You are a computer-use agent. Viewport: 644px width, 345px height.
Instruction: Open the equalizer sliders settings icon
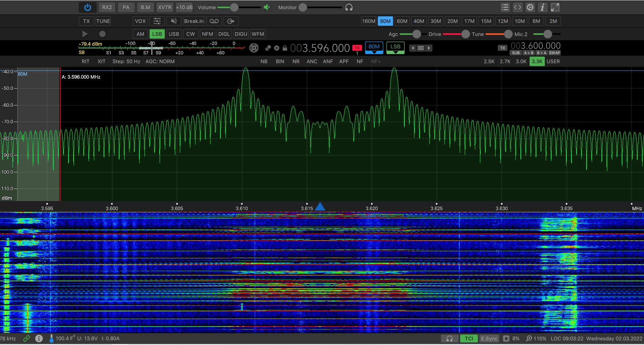157,21
